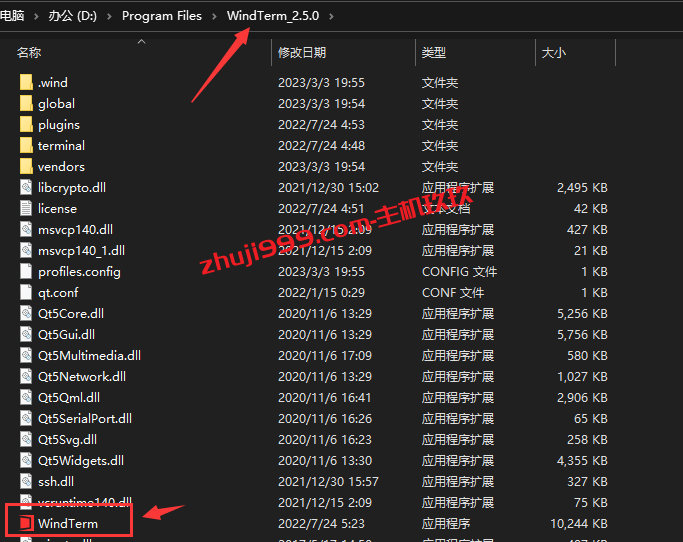Click the Qt5Multimedia.dll file icon
Image resolution: width=683 pixels, height=542 pixels.
[26, 356]
